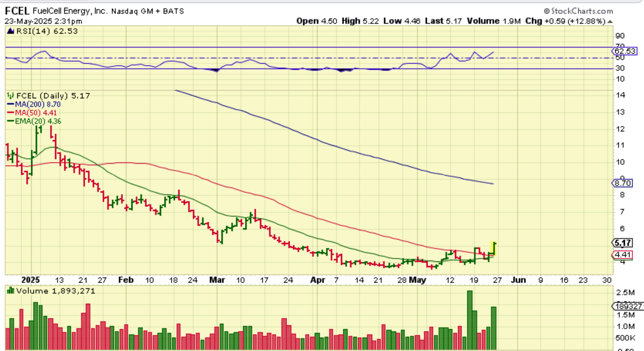This screenshot has height=351, width=644.
Task: Select the FCEL ticker symbol in the header
Action: coord(17,11)
